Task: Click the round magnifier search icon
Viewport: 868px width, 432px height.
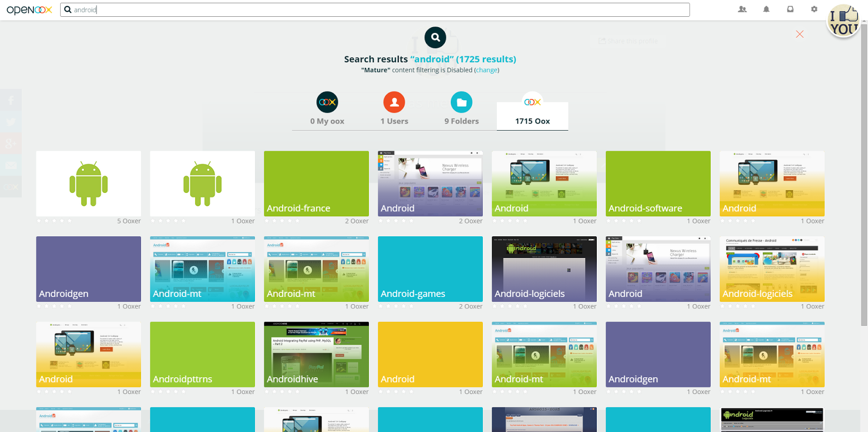Action: coord(435,37)
